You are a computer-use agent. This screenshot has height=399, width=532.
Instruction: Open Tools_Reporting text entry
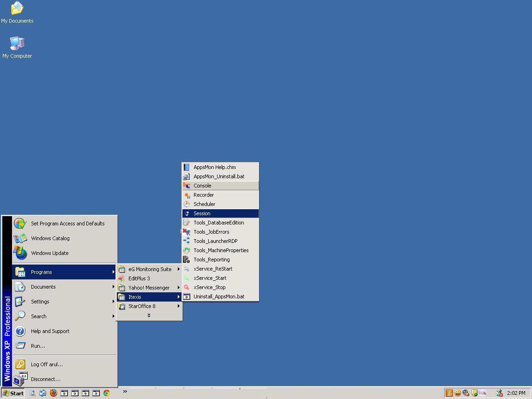212,260
